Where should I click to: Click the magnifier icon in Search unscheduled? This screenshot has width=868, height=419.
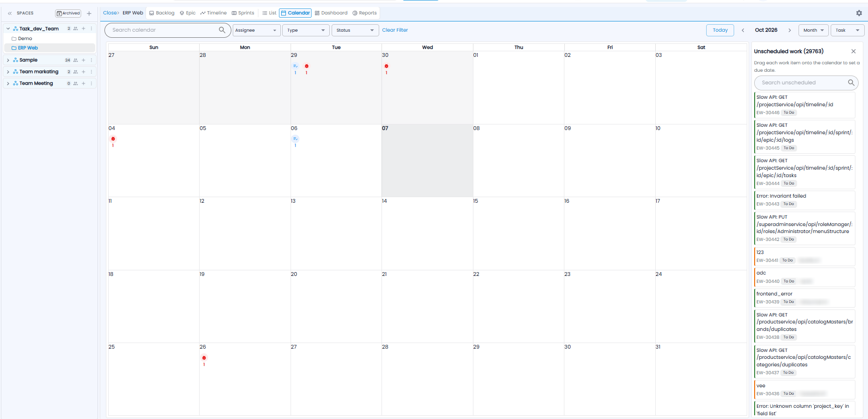point(851,82)
